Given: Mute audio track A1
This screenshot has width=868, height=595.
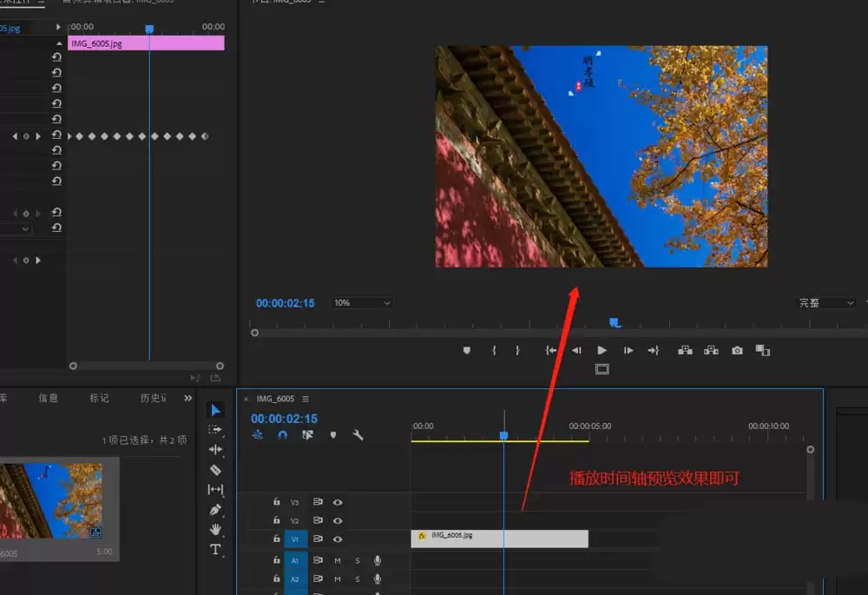Looking at the screenshot, I should pos(337,560).
